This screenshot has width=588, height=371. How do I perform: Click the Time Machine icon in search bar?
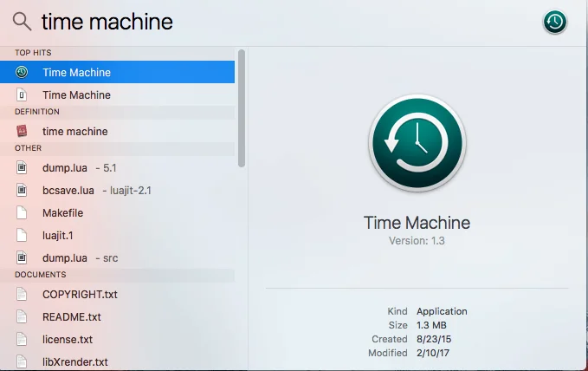click(x=555, y=23)
